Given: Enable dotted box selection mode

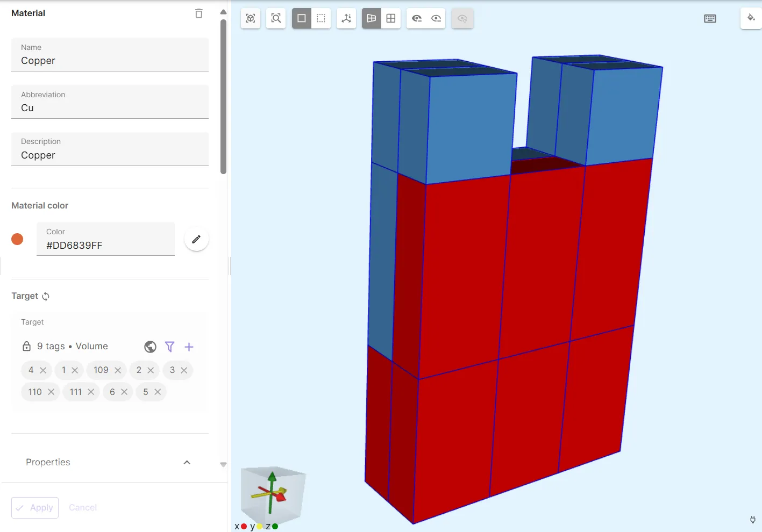Looking at the screenshot, I should click(x=321, y=18).
